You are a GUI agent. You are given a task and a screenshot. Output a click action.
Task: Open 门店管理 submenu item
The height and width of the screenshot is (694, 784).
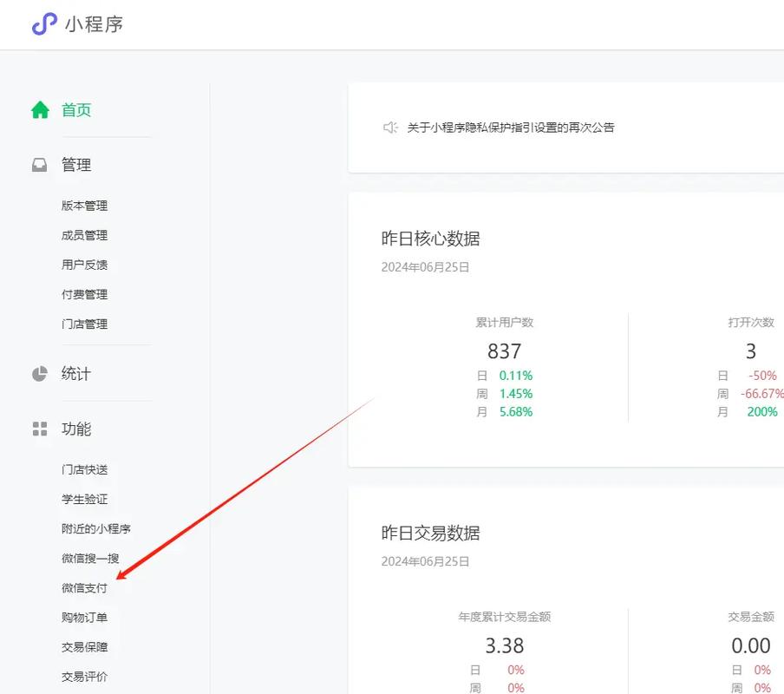[84, 324]
